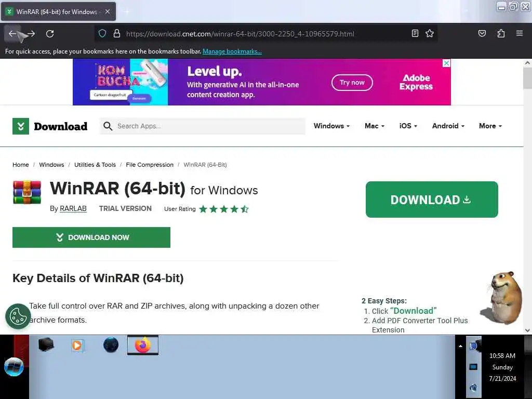Toggle reader view icon in address bar
Screen dimensions: 532x399
(x=415, y=33)
